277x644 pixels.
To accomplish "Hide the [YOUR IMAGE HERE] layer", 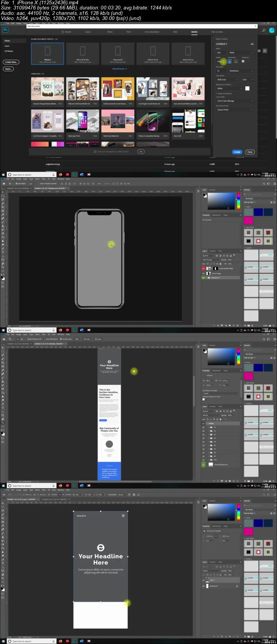I will point(203,269).
